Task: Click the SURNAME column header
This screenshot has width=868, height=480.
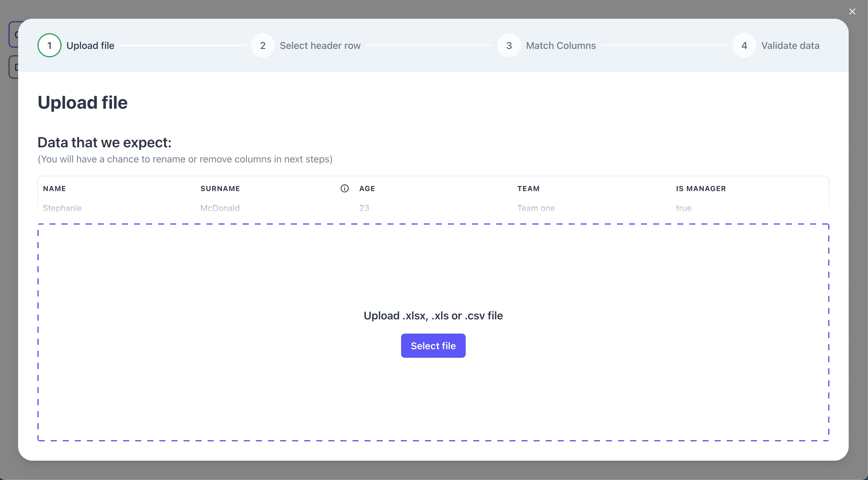Action: (x=220, y=189)
